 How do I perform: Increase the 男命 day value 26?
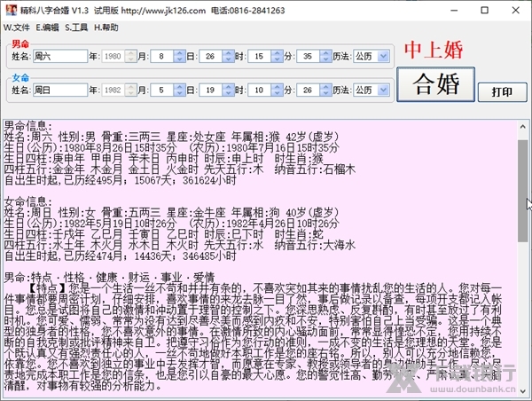(229, 53)
